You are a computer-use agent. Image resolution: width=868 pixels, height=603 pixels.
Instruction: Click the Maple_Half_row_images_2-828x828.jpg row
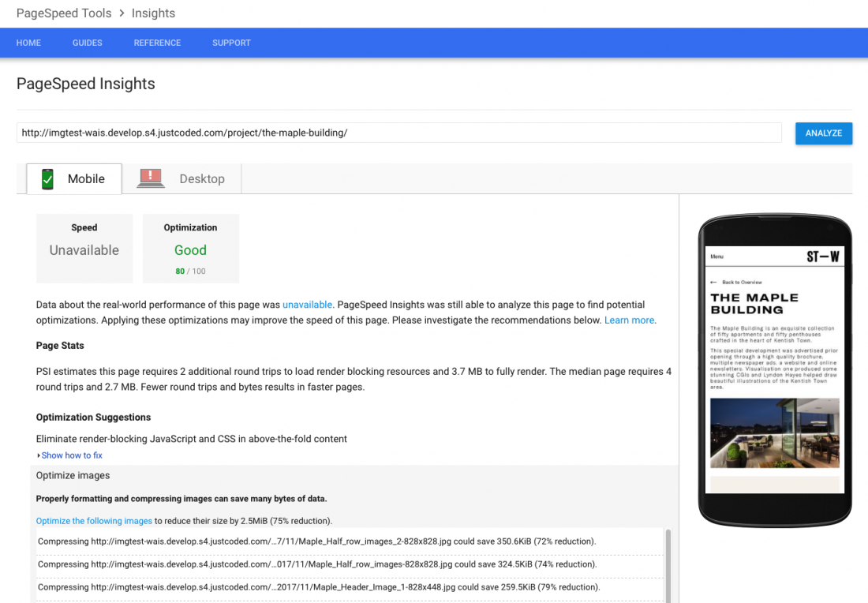click(350, 541)
